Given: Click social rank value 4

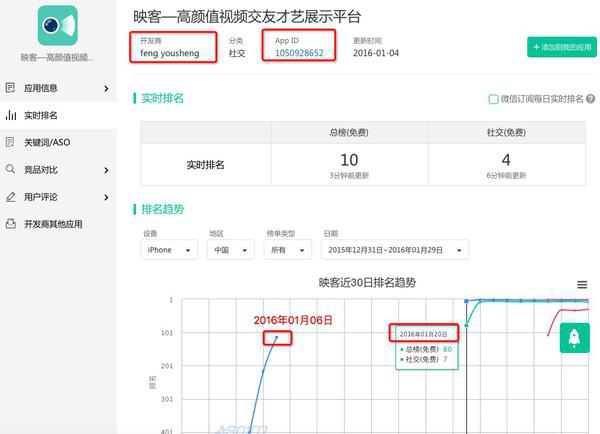Looking at the screenshot, I should click(x=506, y=160).
